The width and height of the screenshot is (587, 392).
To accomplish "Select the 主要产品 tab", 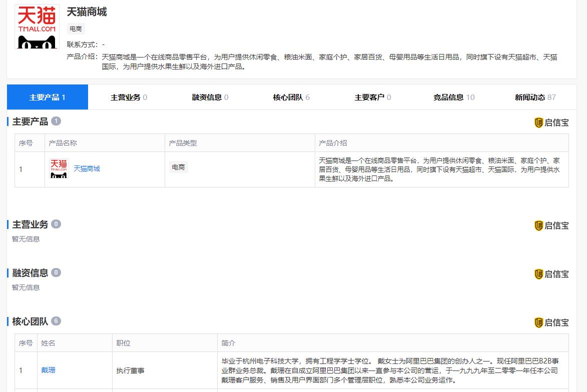I will point(48,97).
